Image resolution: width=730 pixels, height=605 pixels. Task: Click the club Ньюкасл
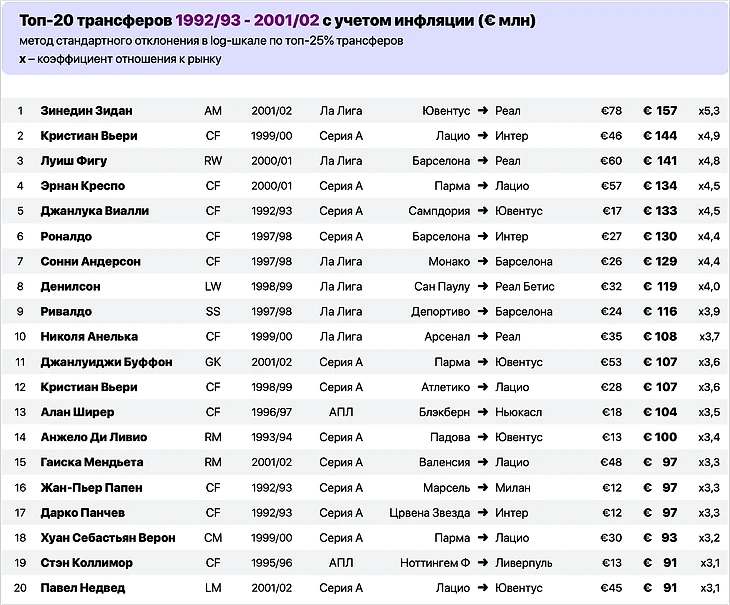[x=519, y=412]
